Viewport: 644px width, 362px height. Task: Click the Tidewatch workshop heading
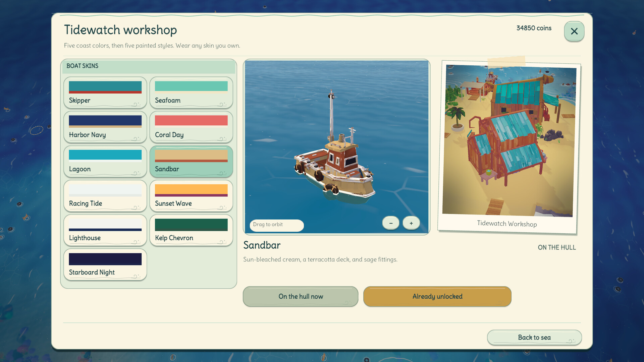(x=120, y=30)
